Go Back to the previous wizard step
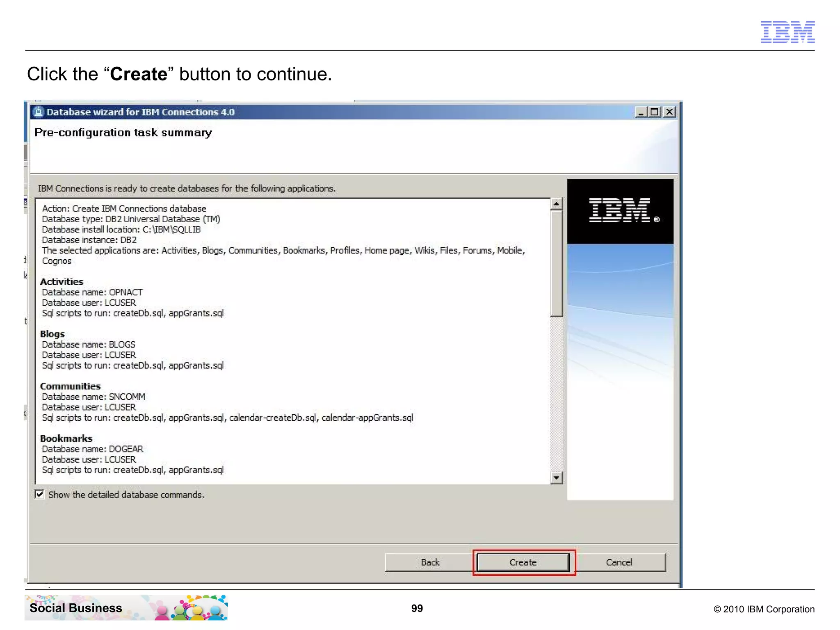840x630 pixels. pos(430,562)
